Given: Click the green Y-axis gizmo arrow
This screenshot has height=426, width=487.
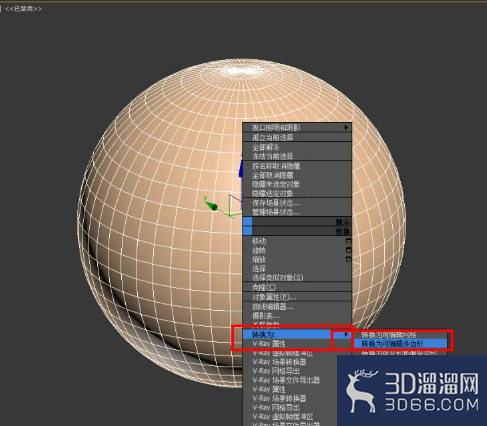Looking at the screenshot, I should click(x=211, y=205).
